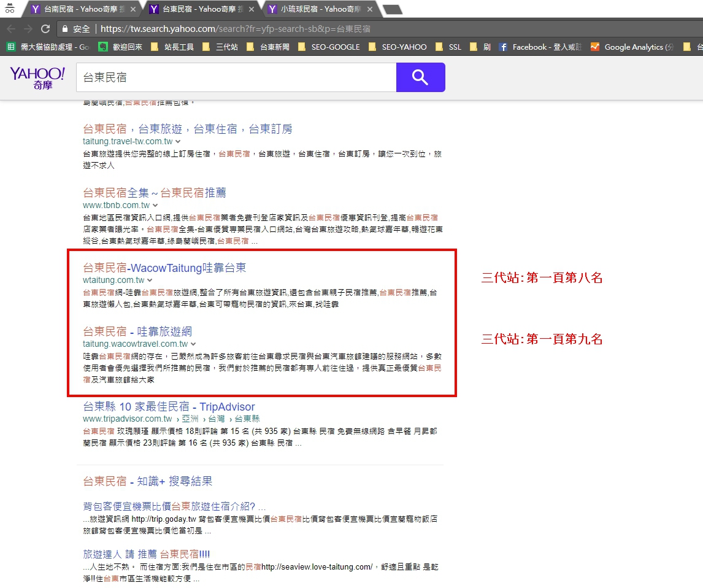Open TripAdvisor 台東縣 10 家最佳民宿 result
The width and height of the screenshot is (703, 588).
(169, 407)
